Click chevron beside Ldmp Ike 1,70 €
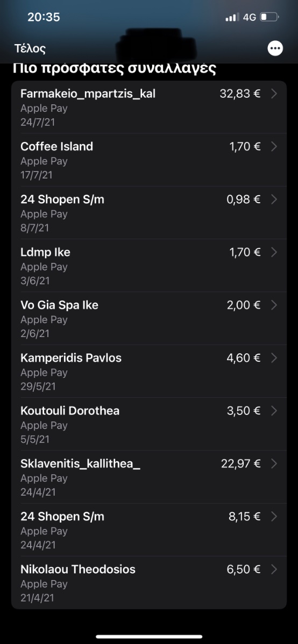Image resolution: width=298 pixels, height=644 pixels. click(274, 252)
